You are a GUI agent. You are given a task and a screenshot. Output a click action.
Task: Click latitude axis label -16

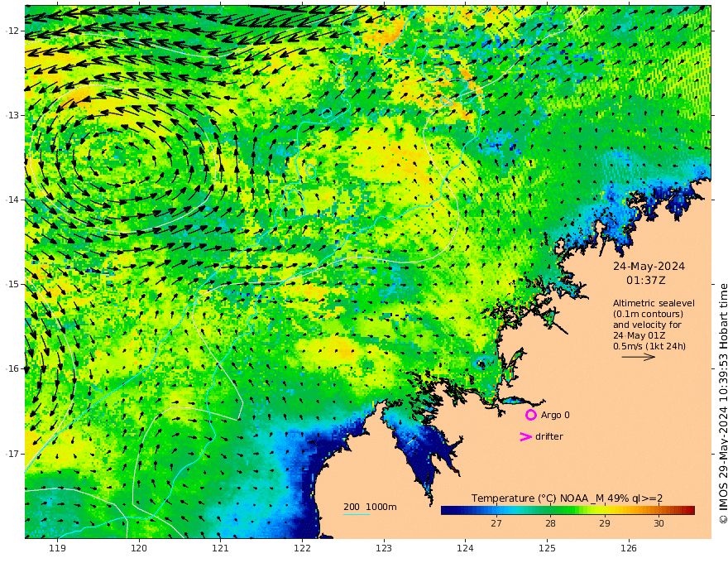13,368
